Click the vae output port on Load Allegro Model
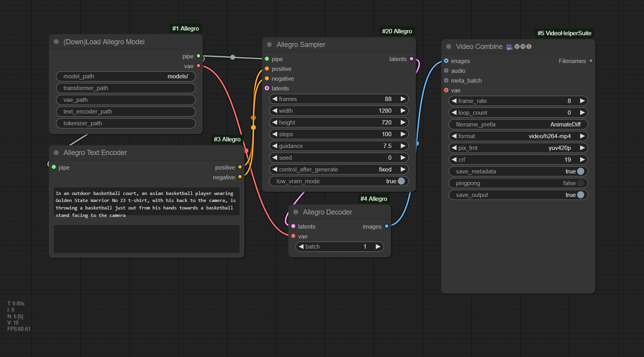 click(199, 66)
